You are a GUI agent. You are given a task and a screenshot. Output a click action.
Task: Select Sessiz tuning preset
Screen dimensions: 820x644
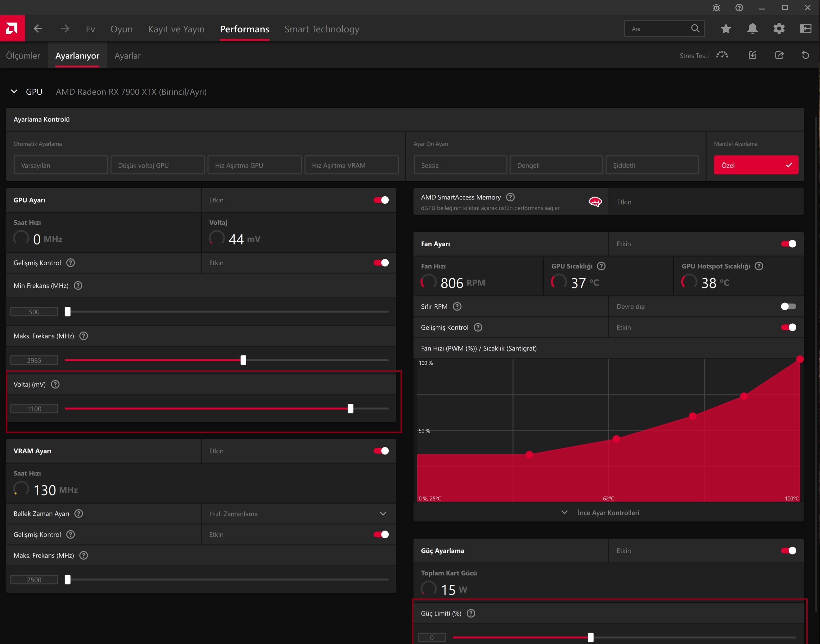tap(460, 165)
